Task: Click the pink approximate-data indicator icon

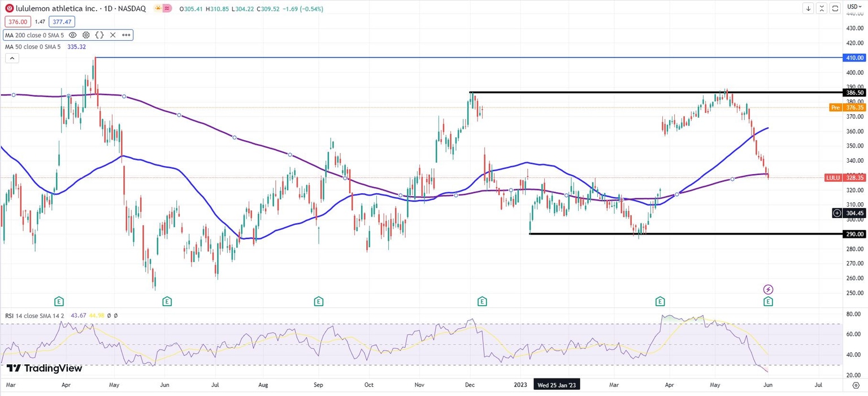Action: (168, 8)
